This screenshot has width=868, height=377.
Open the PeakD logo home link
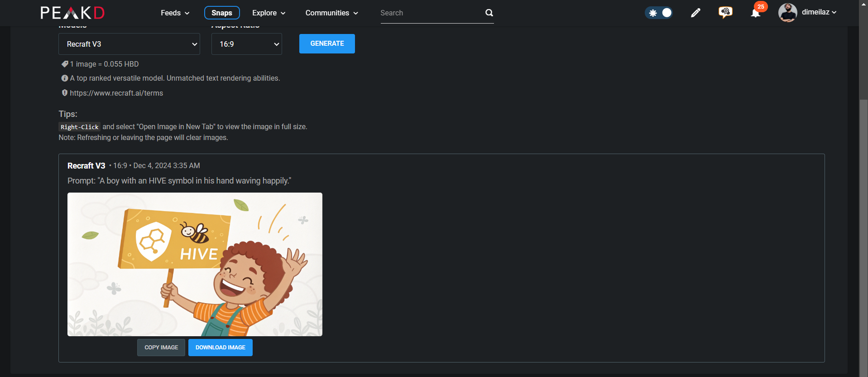pos(72,13)
